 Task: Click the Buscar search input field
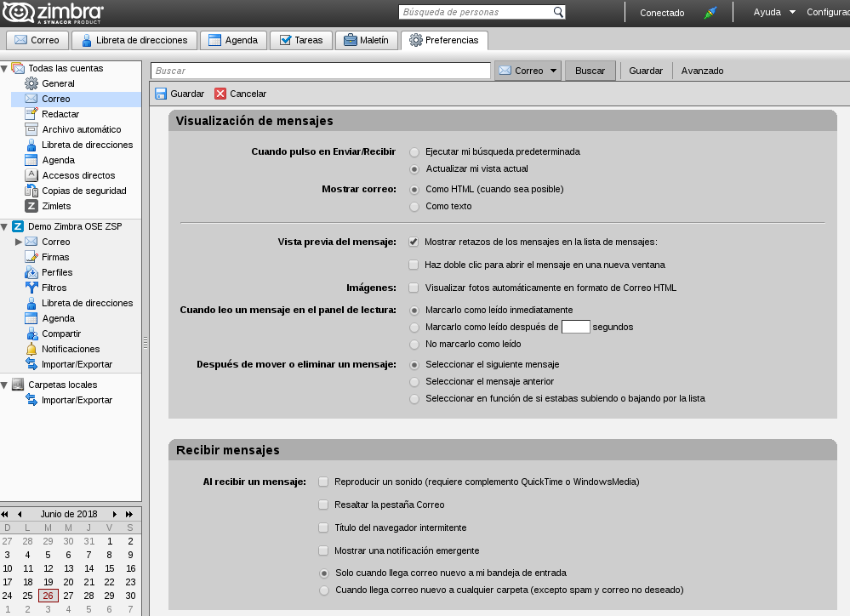coord(321,71)
